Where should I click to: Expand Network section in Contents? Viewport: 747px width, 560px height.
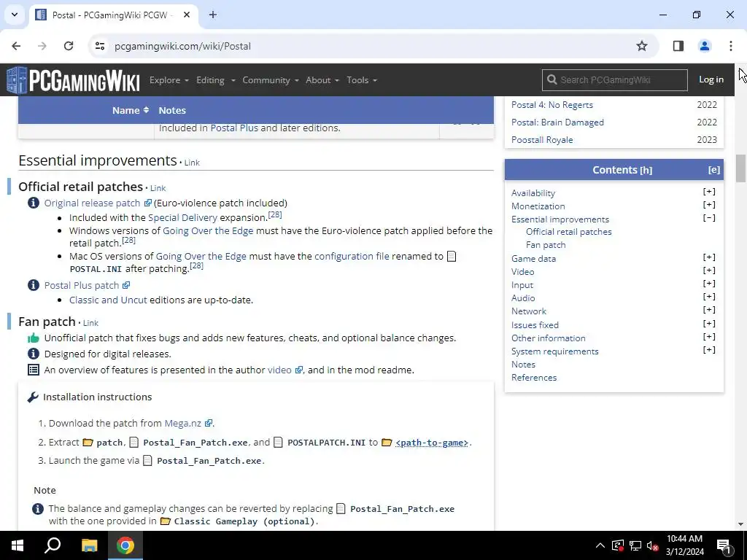click(709, 310)
